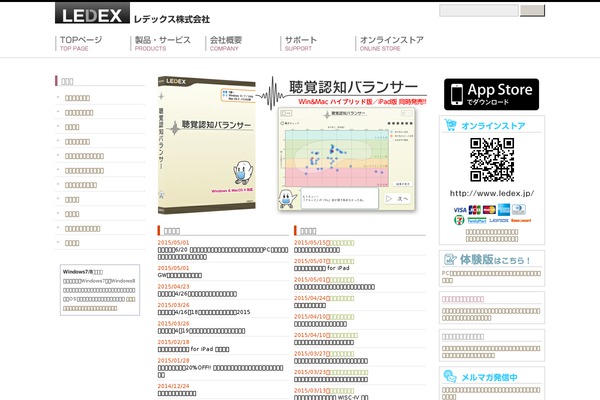Click the 聴覚認知バランサー product box image
Image resolution: width=600 pixels, height=400 pixels.
tap(207, 145)
